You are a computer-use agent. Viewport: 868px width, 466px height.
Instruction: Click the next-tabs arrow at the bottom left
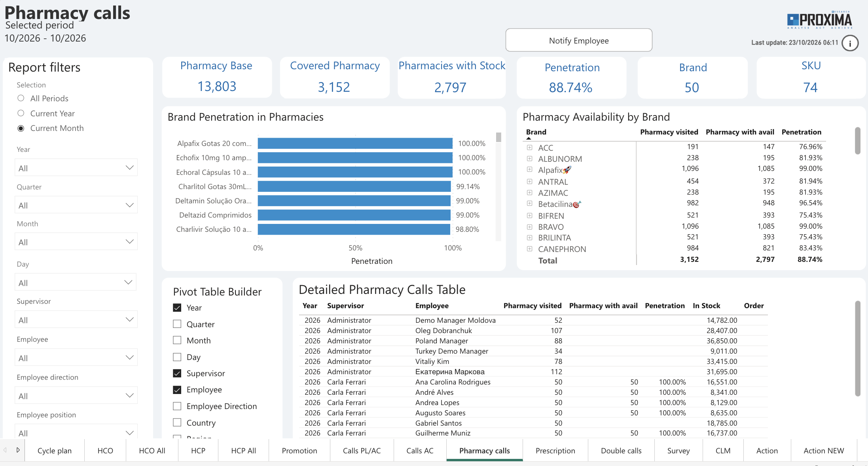tap(18, 450)
